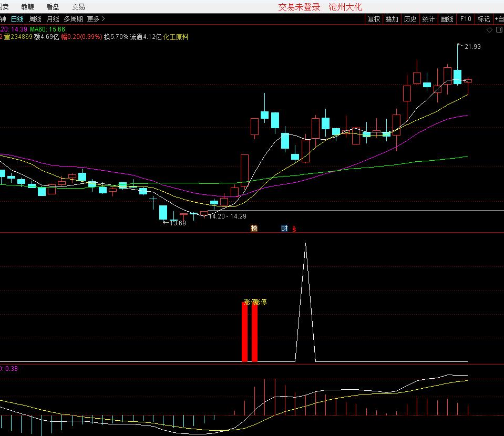Viewport: 504px width, 436px height.
Task: Open the 统计 statistics tool
Action: tap(428, 19)
